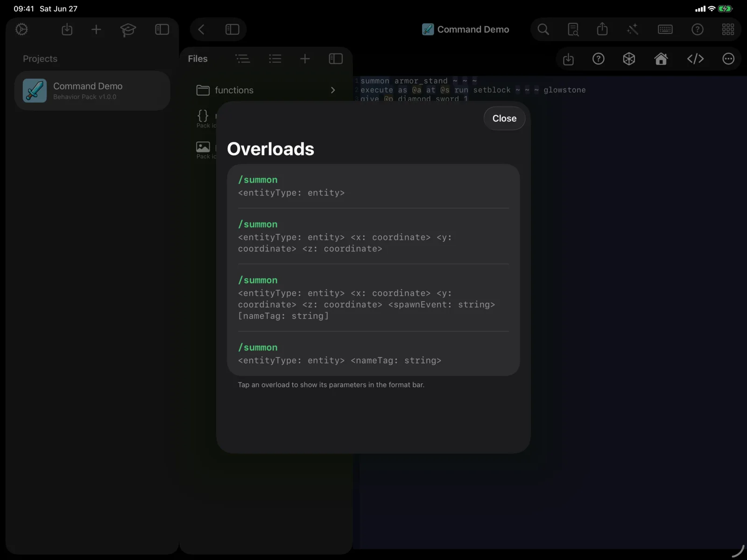The height and width of the screenshot is (560, 747).
Task: Select summon overload entityType and nameTag
Action: (373, 354)
